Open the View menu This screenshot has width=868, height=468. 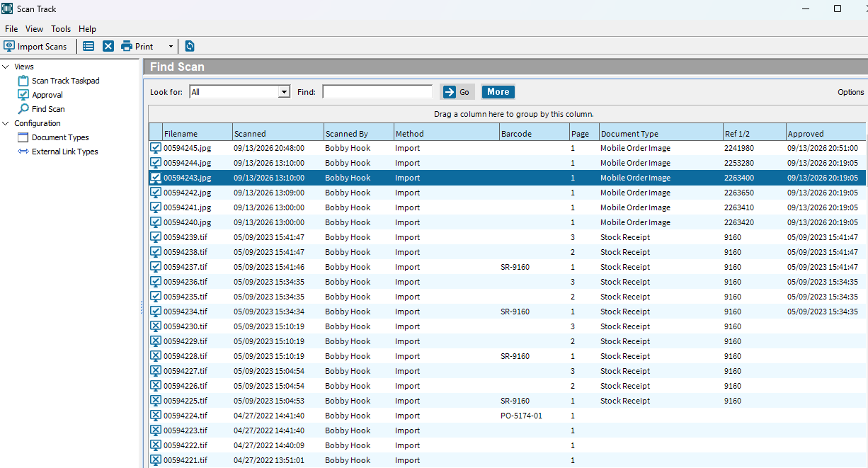34,29
